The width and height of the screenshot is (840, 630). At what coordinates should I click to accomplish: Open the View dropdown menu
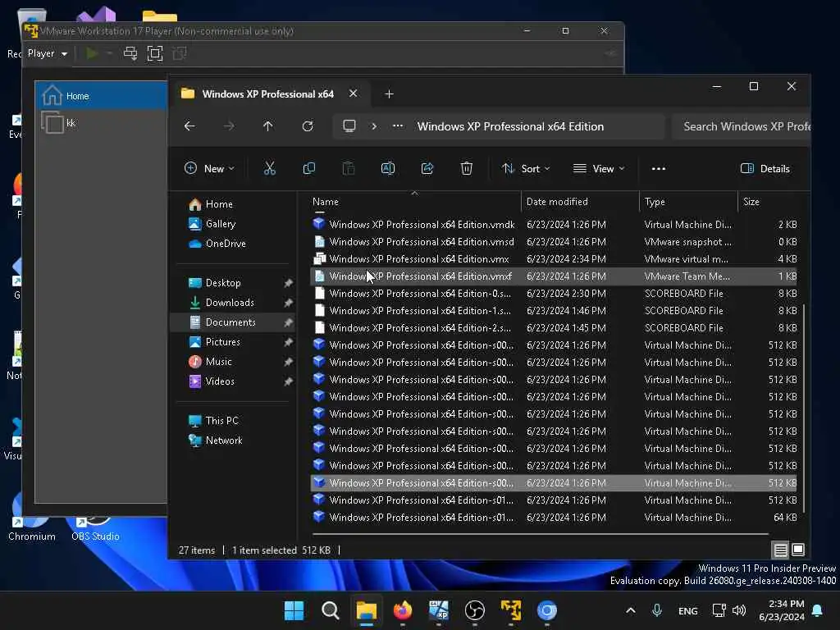pyautogui.click(x=598, y=169)
